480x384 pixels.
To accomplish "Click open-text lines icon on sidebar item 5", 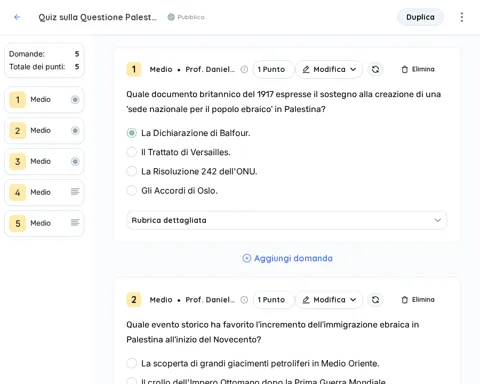I will [75, 223].
